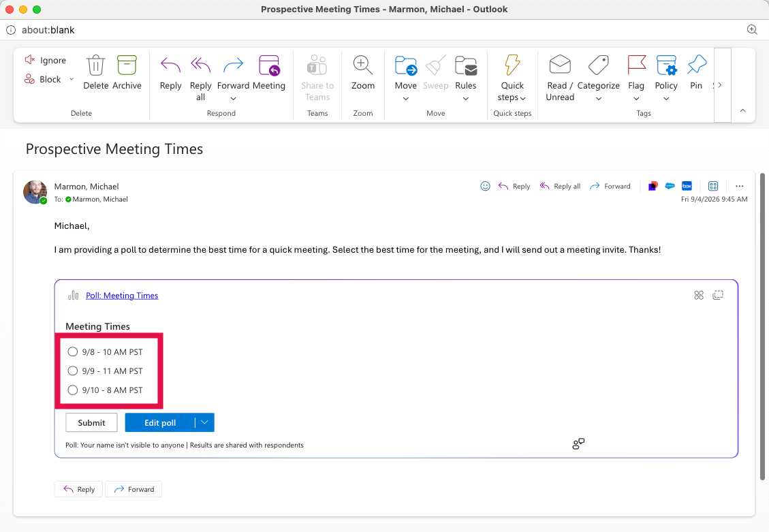
Task: Click the message pane vertical scrollbar
Action: pos(762,326)
